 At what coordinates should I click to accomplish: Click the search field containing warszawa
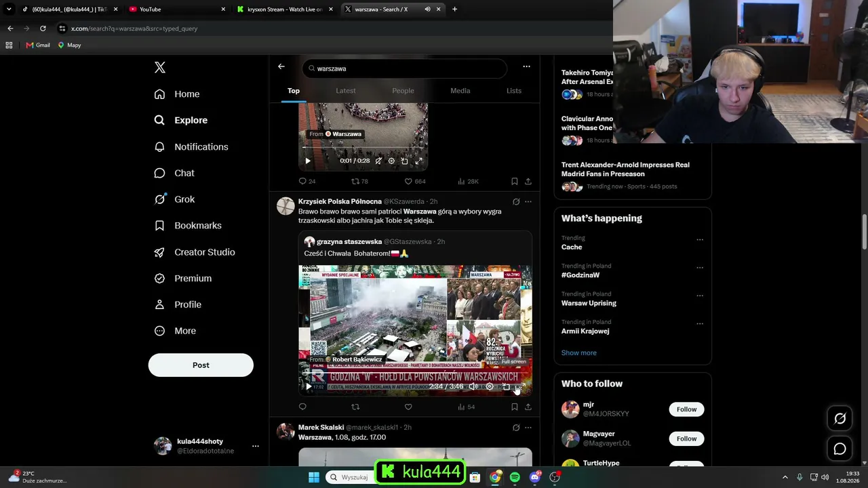(x=405, y=68)
